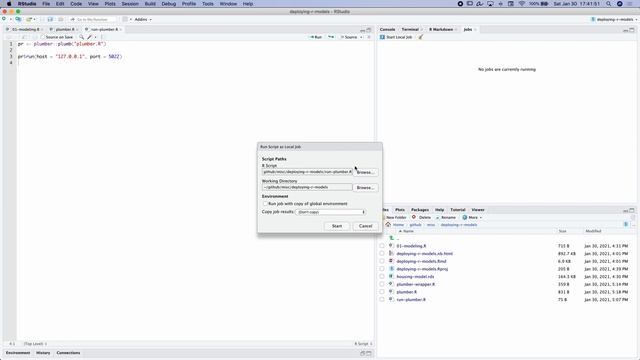640x360 pixels.
Task: Click the Working Directory path field
Action: (307, 187)
